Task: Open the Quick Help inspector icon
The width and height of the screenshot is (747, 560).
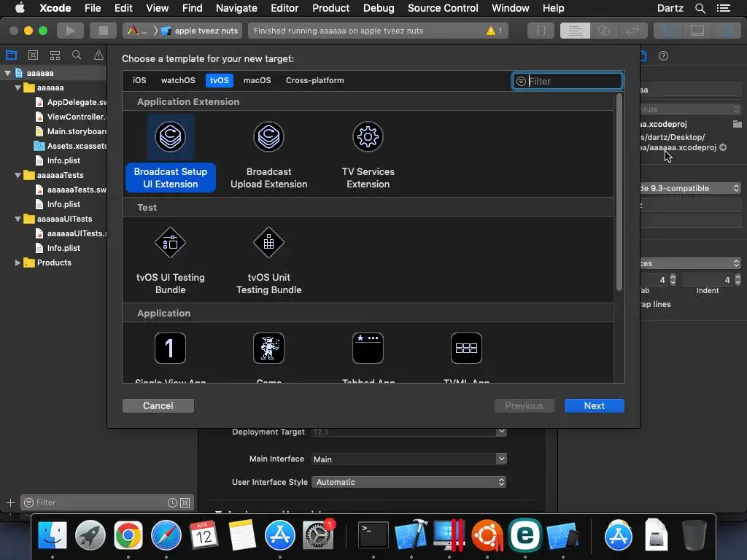Action: pyautogui.click(x=663, y=56)
